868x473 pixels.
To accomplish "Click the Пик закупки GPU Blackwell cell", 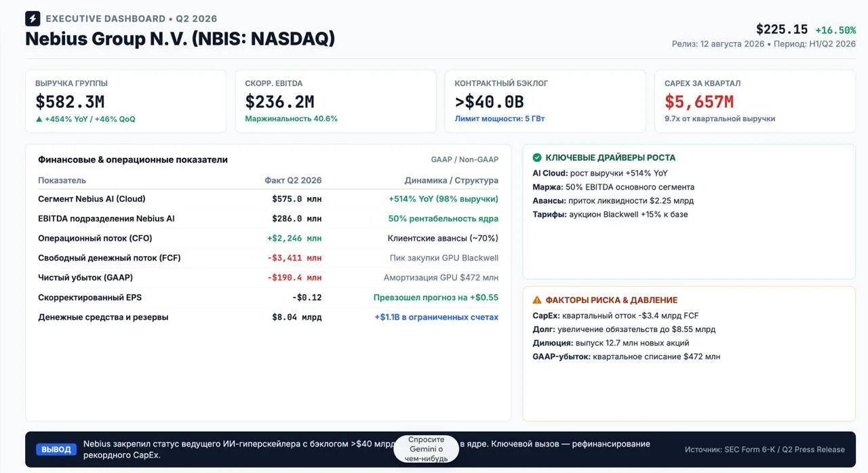I will point(444,258).
